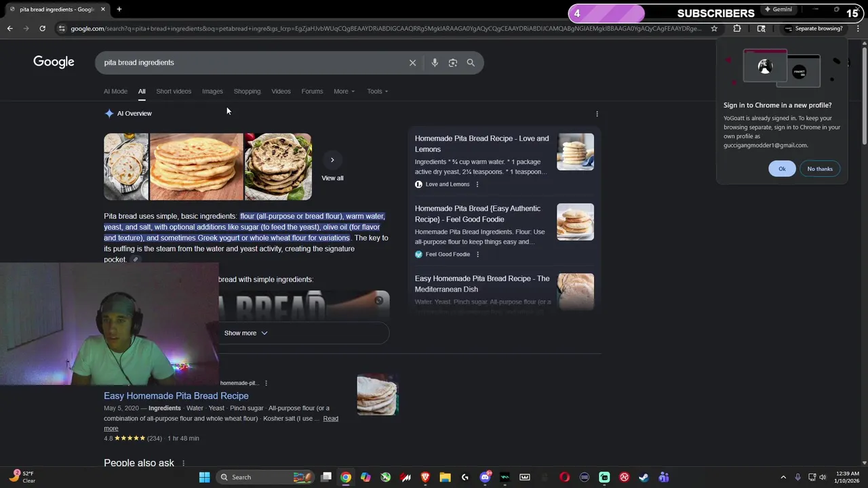This screenshot has height=488, width=868.
Task: Switch to AI Mode tab
Action: point(115,91)
